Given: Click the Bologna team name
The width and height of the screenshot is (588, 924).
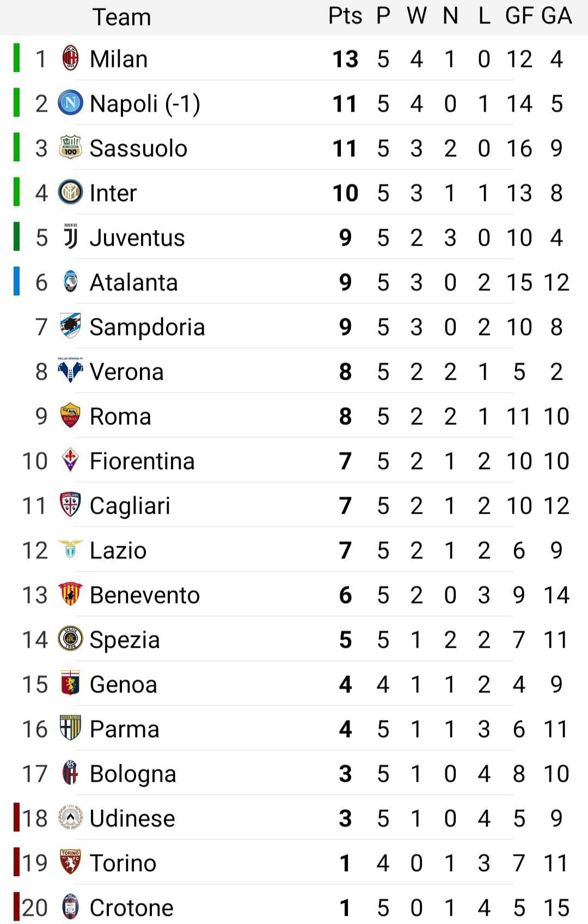Looking at the screenshot, I should tap(133, 774).
